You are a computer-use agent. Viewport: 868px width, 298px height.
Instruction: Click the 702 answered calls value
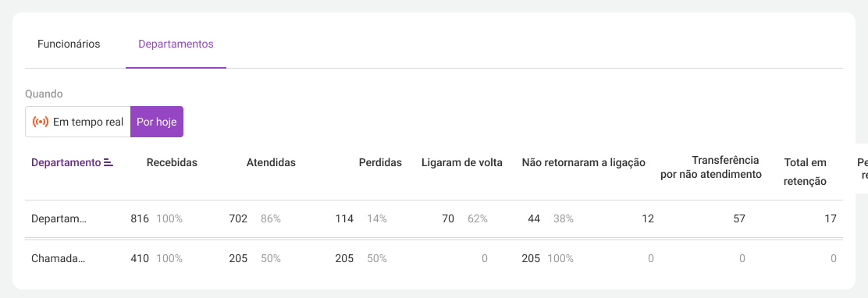(238, 219)
